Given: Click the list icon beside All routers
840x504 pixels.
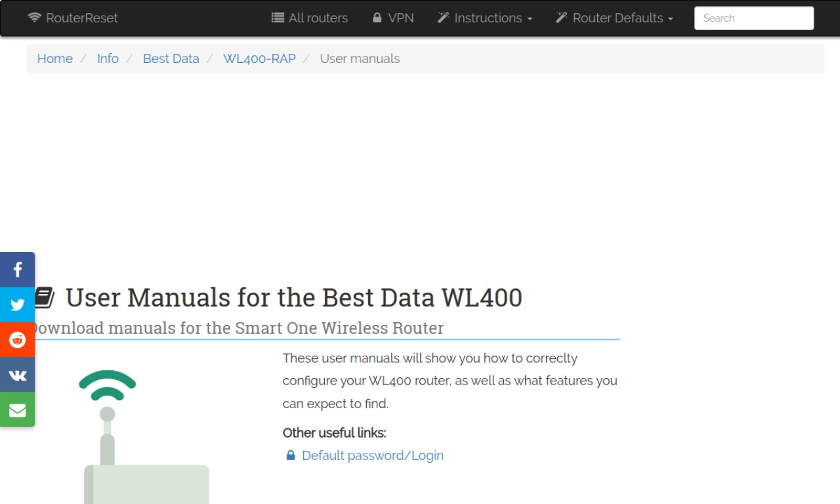Looking at the screenshot, I should (278, 18).
